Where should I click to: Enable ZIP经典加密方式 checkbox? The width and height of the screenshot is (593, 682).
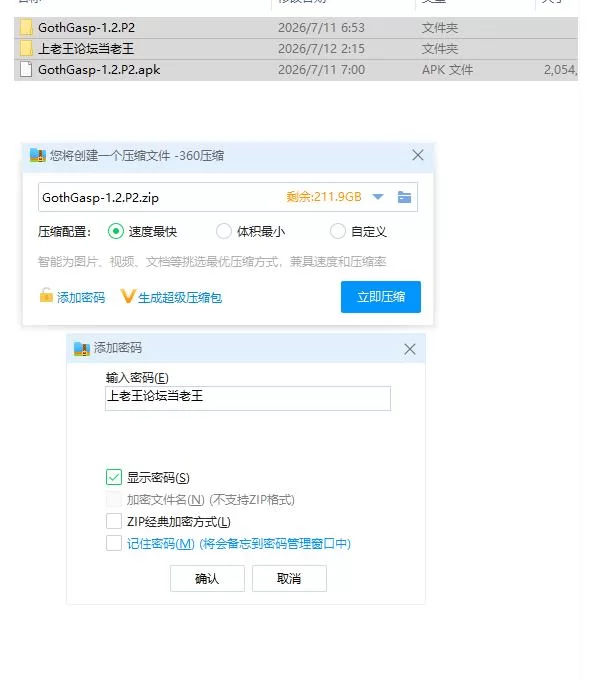(x=114, y=521)
